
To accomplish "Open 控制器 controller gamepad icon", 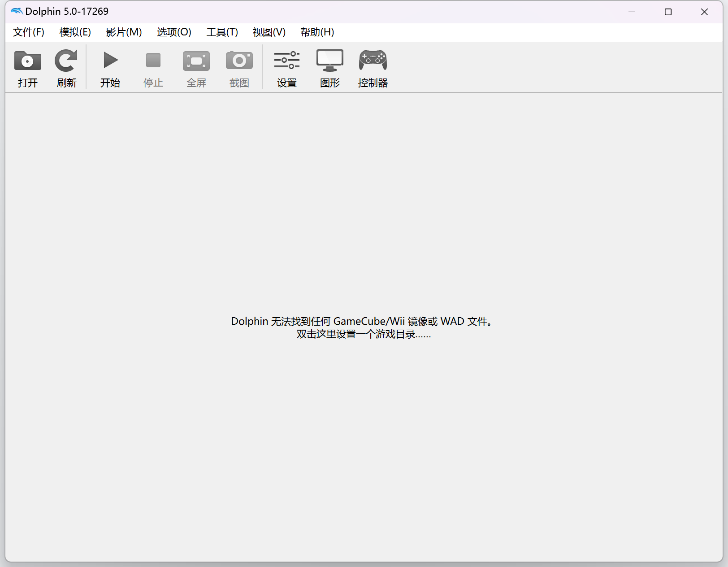I will pos(373,60).
